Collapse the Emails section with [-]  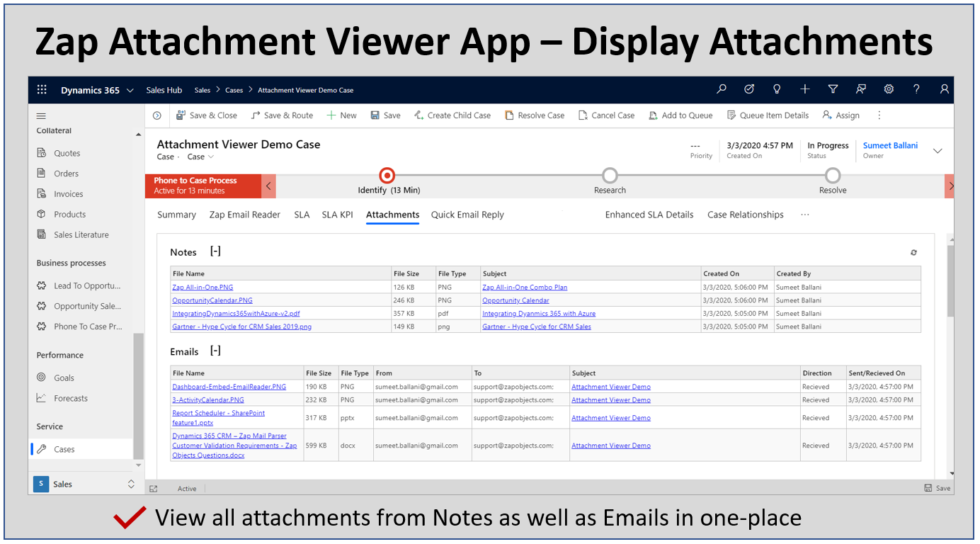(x=215, y=351)
